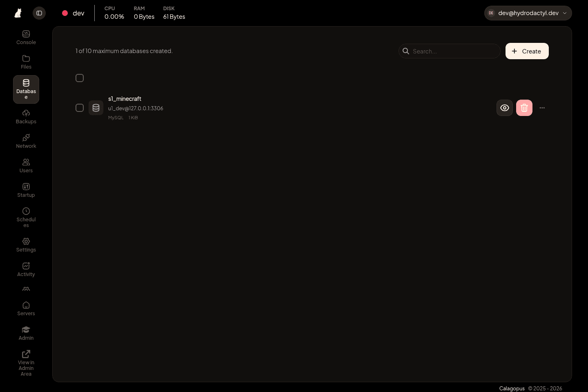Click the partially hidden sidebar icon above Servers
This screenshot has width=588, height=392.
pyautogui.click(x=26, y=289)
